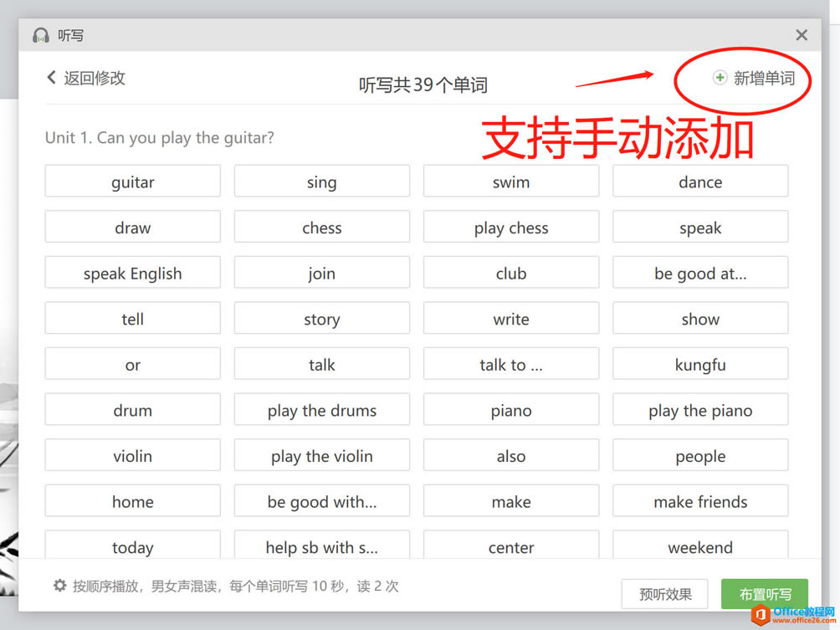Click the headphone dictation icon in title bar
The height and width of the screenshot is (630, 840).
(x=41, y=35)
